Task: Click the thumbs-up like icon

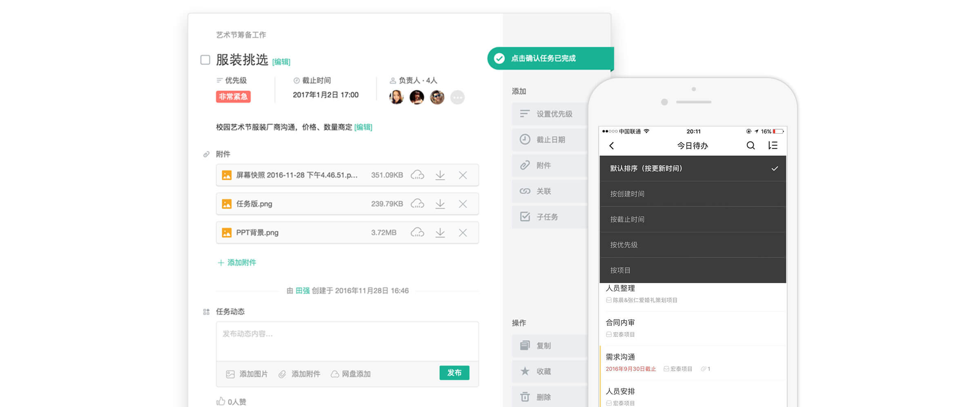Action: click(221, 401)
